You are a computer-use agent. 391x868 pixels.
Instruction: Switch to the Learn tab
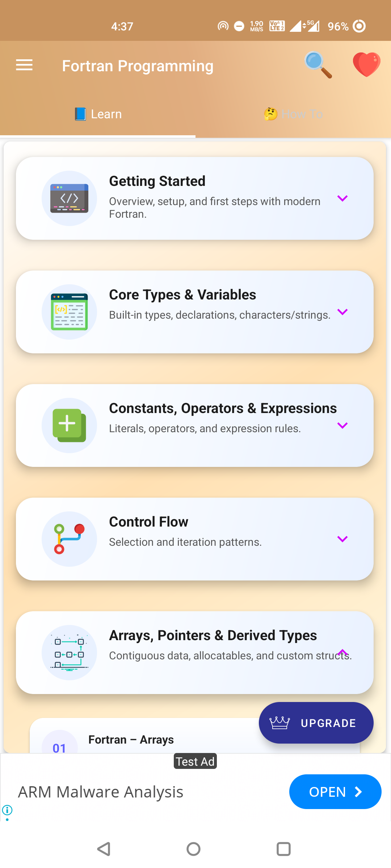(98, 114)
